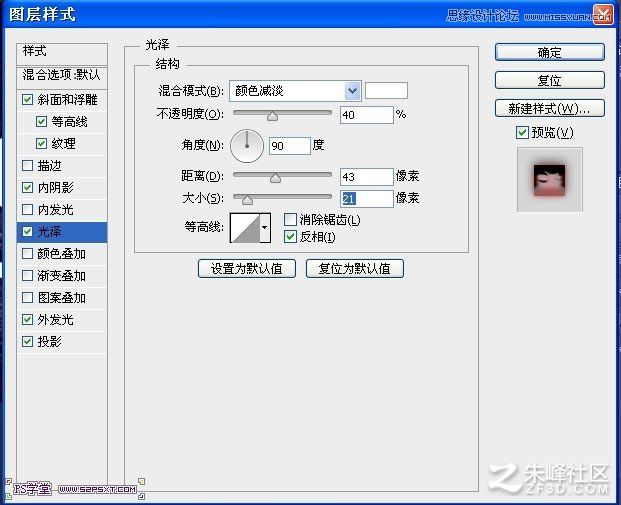Enable the 图案叠加 checkbox
Screen dimensions: 621x505
27,297
